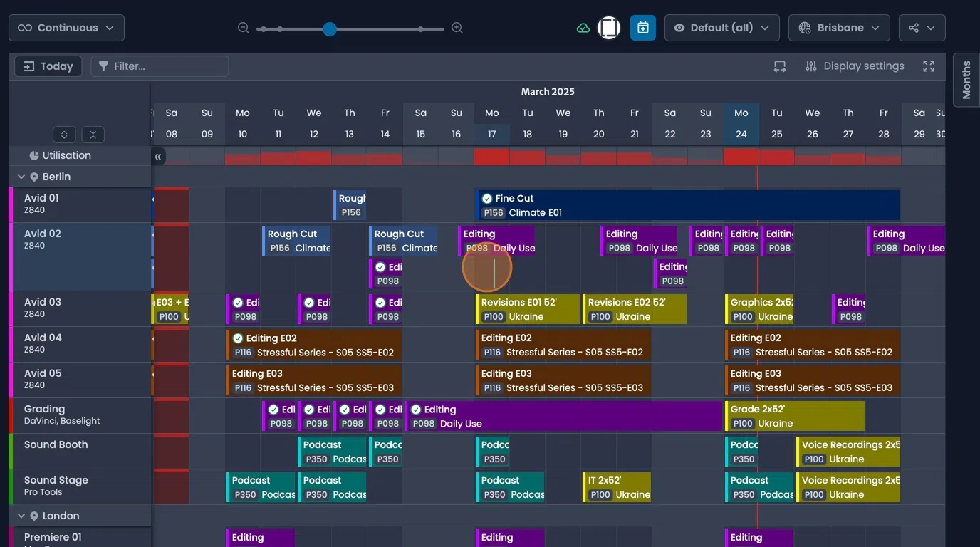The height and width of the screenshot is (547, 980).
Task: Click the zoom out magnifier icon
Action: click(x=244, y=28)
